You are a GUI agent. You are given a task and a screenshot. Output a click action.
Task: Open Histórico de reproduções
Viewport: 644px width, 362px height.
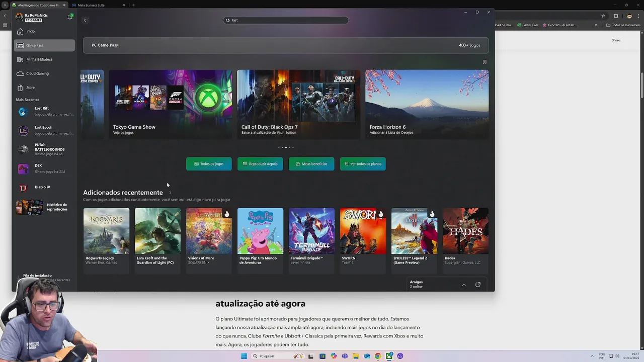(x=44, y=207)
